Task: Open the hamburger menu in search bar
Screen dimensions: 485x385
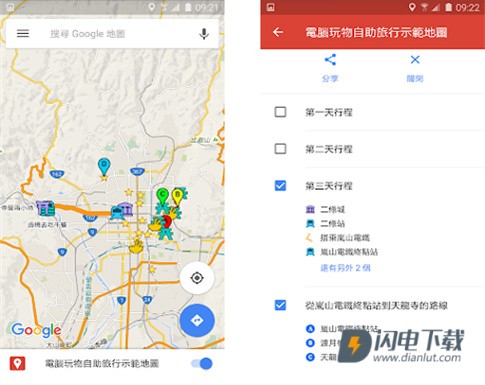Action: (x=23, y=33)
